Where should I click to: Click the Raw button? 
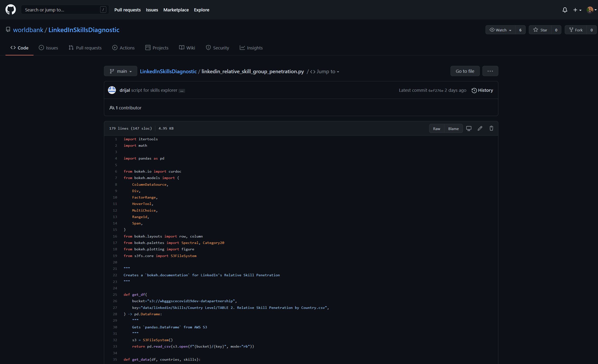(436, 129)
